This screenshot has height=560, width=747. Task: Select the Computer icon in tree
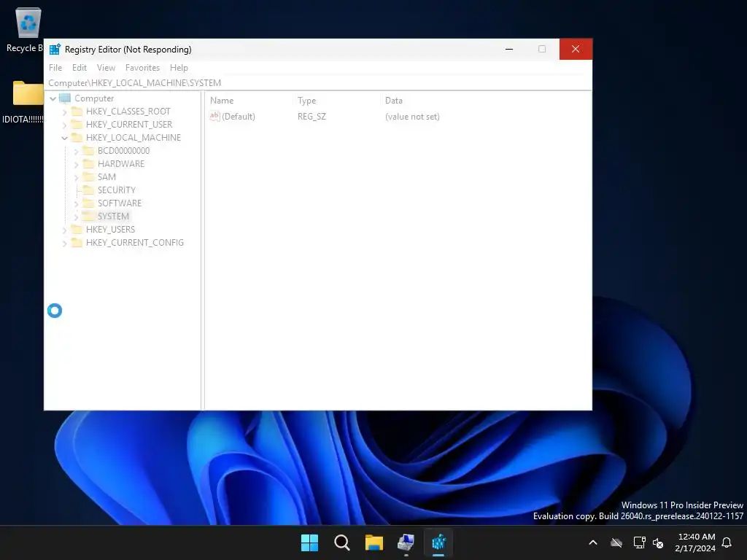click(x=65, y=98)
